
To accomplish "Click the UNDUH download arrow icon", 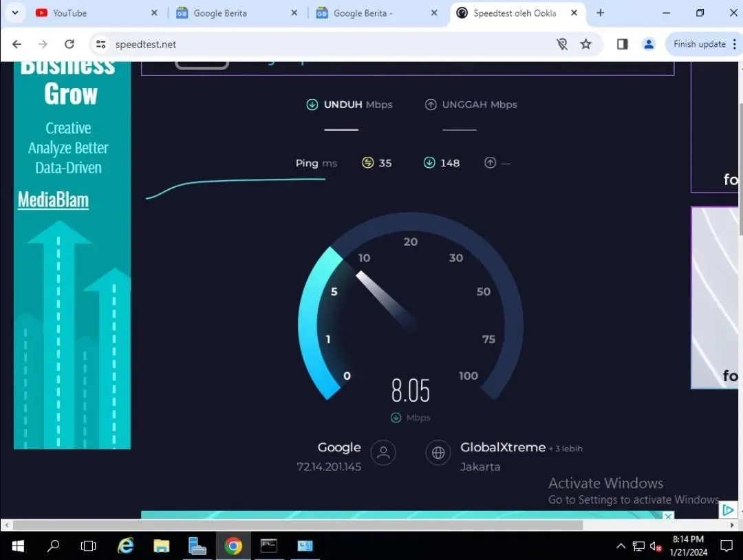I will tap(312, 105).
